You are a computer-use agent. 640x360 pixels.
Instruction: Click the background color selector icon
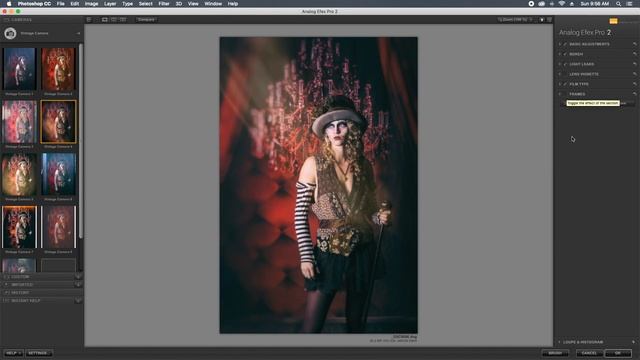coord(542,20)
